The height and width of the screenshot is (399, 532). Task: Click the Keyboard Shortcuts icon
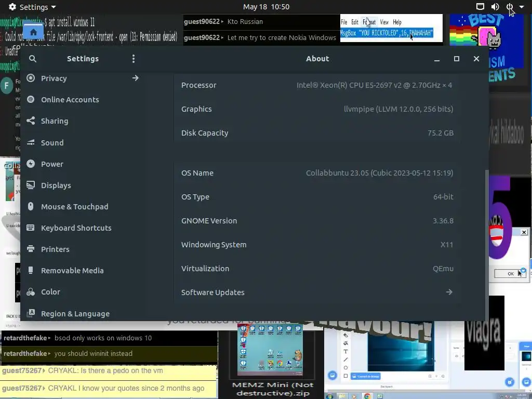pyautogui.click(x=31, y=228)
